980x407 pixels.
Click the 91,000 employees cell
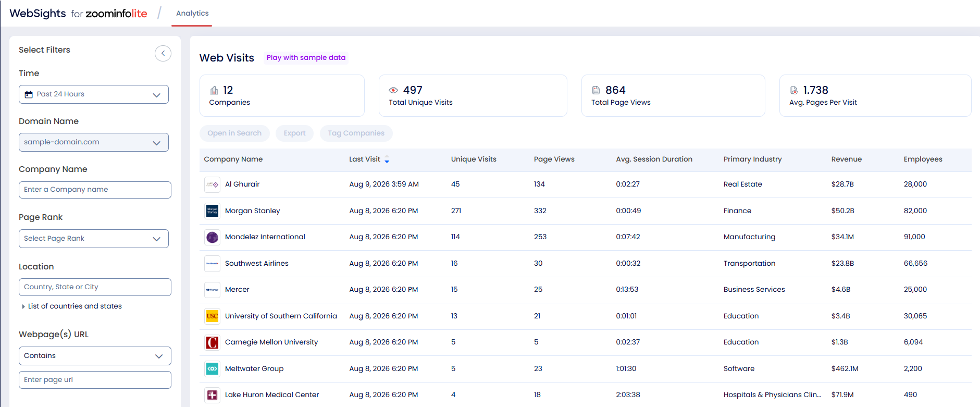[914, 237]
